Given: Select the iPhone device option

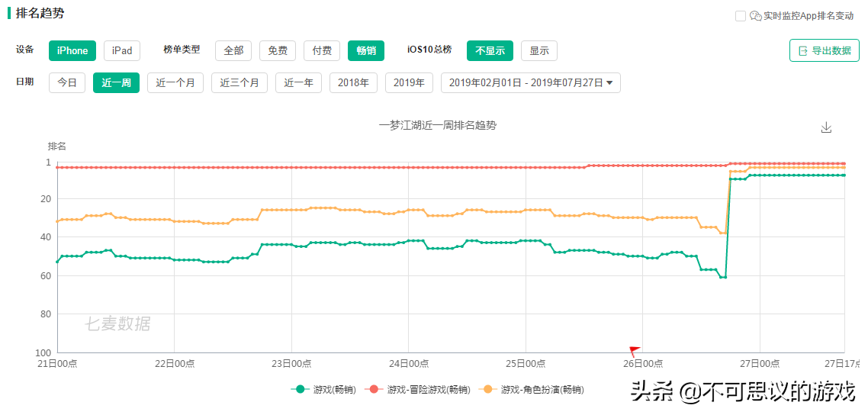Looking at the screenshot, I should tap(72, 51).
